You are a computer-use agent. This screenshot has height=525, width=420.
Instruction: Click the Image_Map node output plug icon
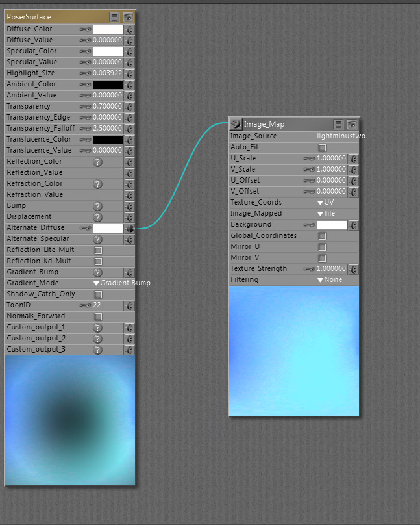[x=236, y=124]
